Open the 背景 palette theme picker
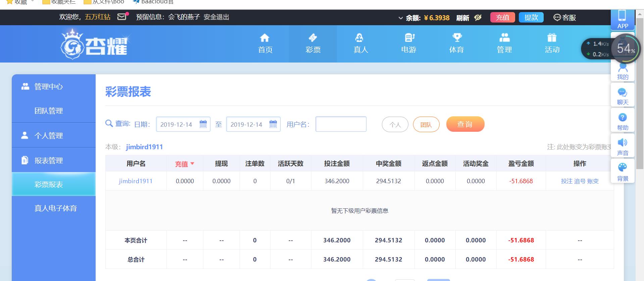644x281 pixels. coord(622,168)
